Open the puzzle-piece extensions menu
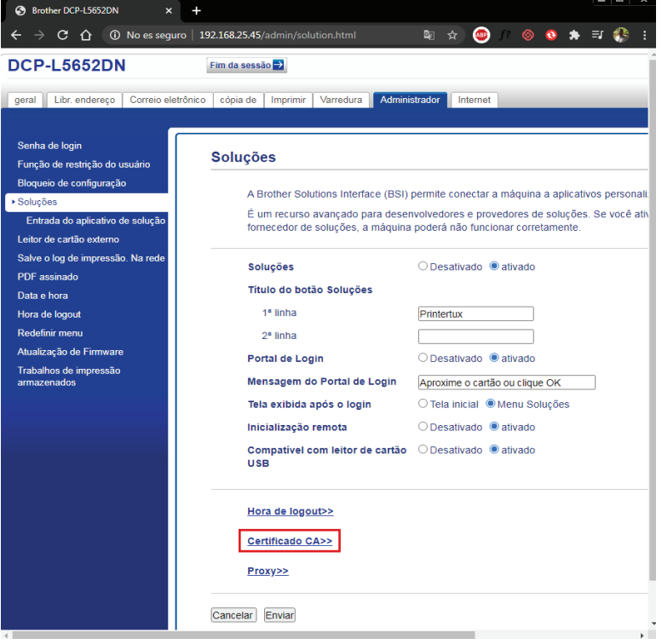The width and height of the screenshot is (662, 644). 574,35
